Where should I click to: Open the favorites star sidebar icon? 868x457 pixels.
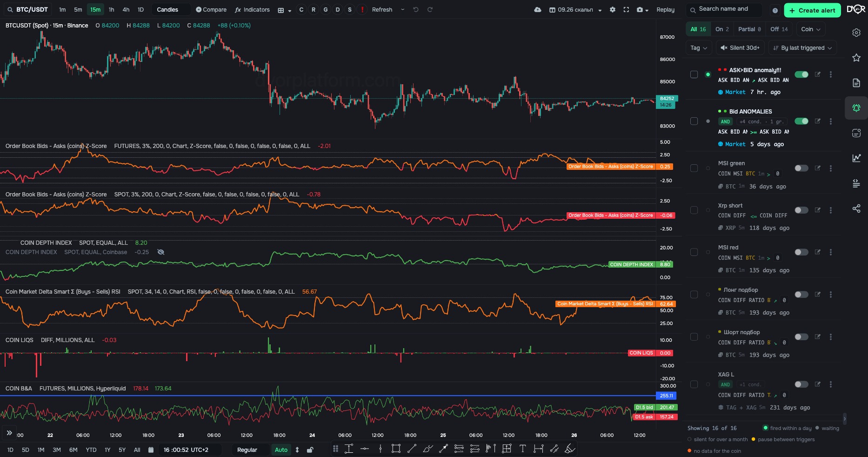click(856, 58)
